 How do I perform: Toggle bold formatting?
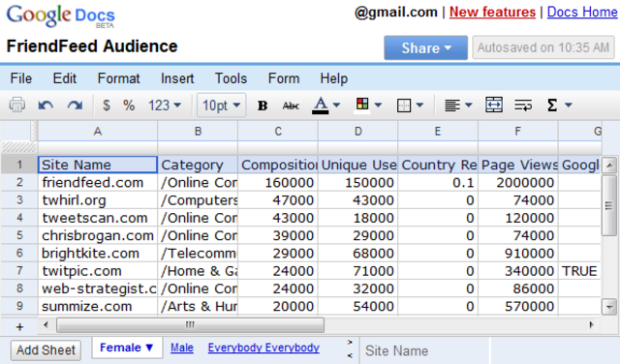pyautogui.click(x=263, y=106)
